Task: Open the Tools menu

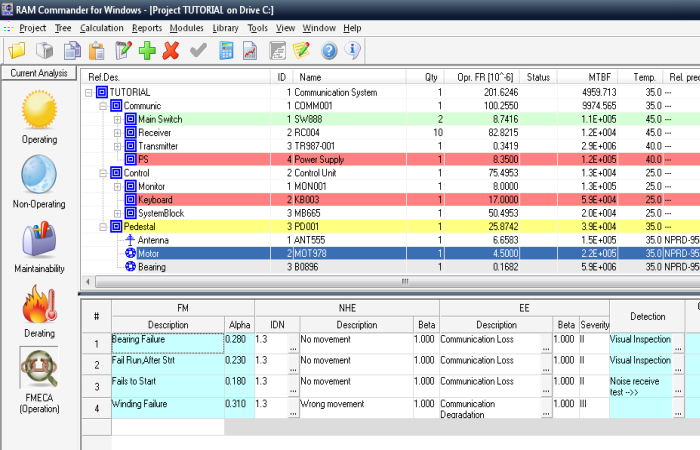Action: click(258, 28)
